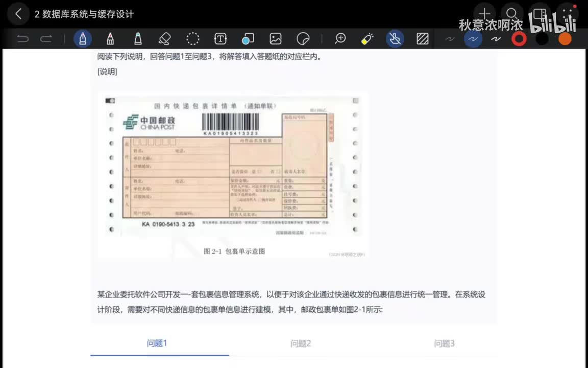
Task: Pick the red pen color
Action: point(519,39)
